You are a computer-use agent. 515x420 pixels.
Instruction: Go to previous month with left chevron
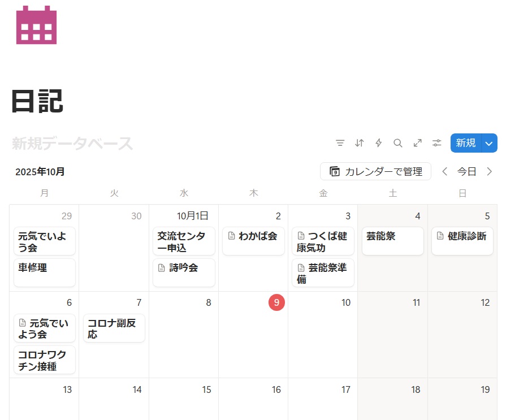(x=445, y=171)
